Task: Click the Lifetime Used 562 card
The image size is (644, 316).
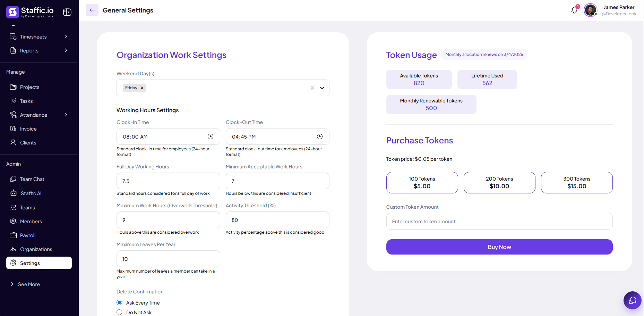Action: click(x=487, y=80)
